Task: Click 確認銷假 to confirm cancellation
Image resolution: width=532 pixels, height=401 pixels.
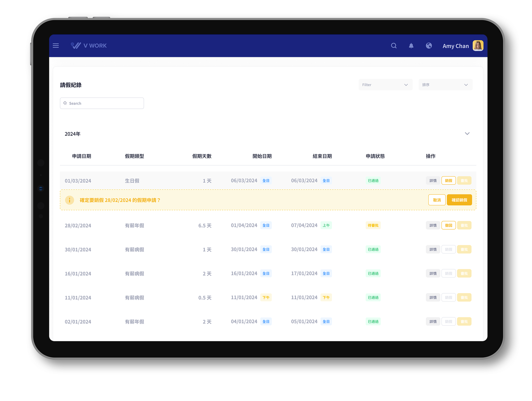Action: coord(459,200)
